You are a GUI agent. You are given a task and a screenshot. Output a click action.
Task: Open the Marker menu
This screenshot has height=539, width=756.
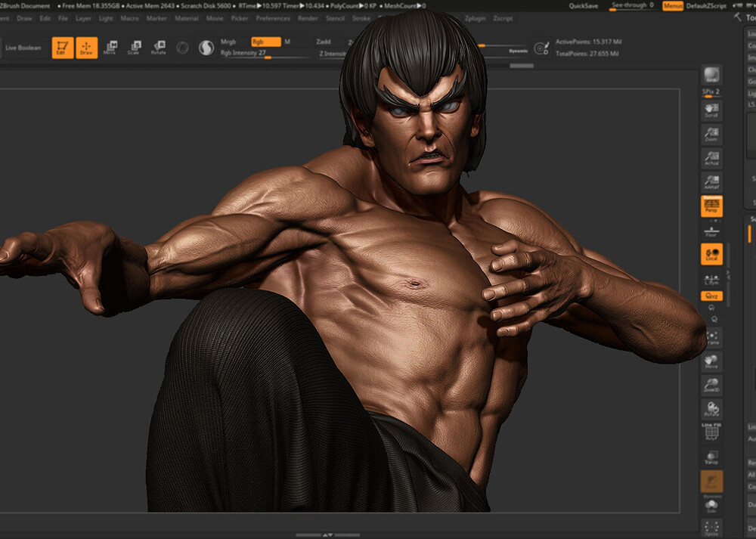156,18
